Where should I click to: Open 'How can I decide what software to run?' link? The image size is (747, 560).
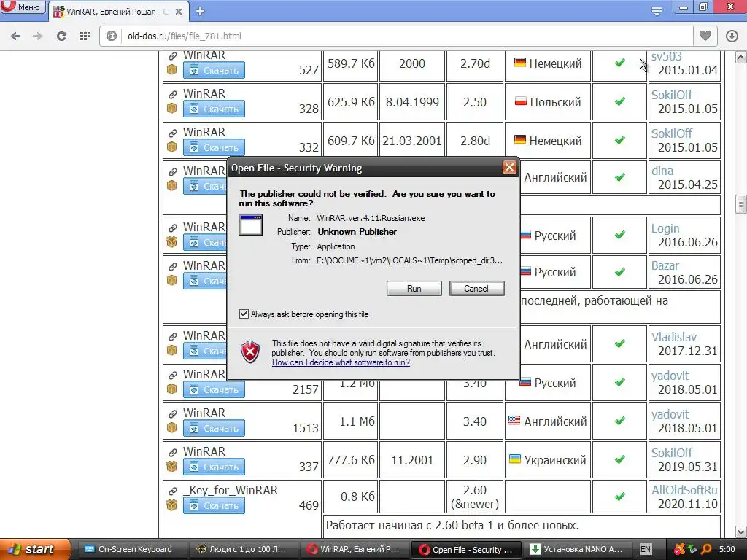point(341,362)
